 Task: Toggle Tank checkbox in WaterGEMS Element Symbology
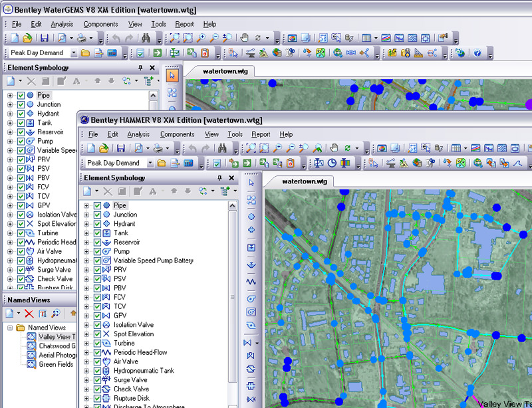pyautogui.click(x=21, y=123)
